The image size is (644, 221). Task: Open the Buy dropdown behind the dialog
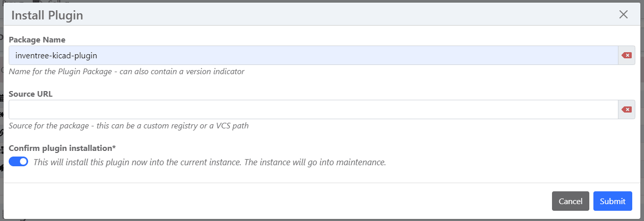pyautogui.click(x=16, y=2)
